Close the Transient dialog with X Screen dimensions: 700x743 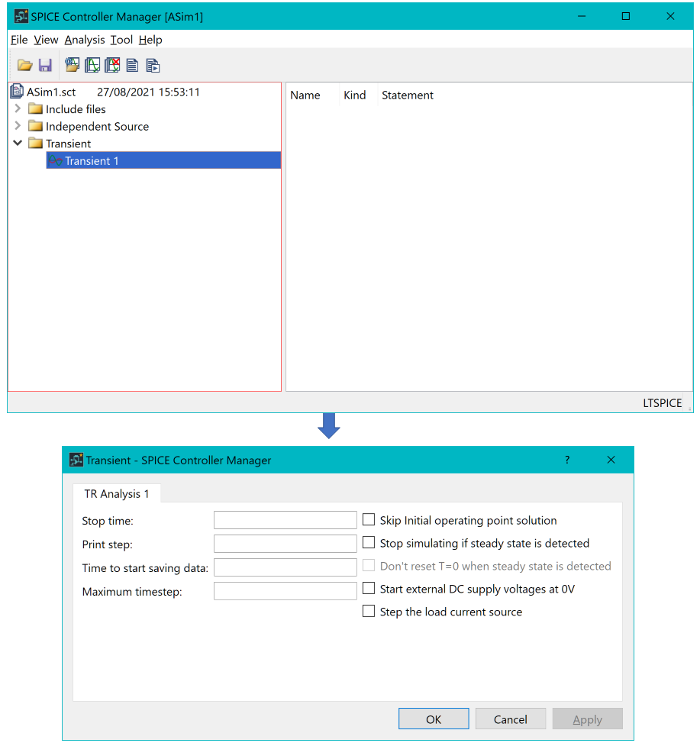pyautogui.click(x=611, y=460)
